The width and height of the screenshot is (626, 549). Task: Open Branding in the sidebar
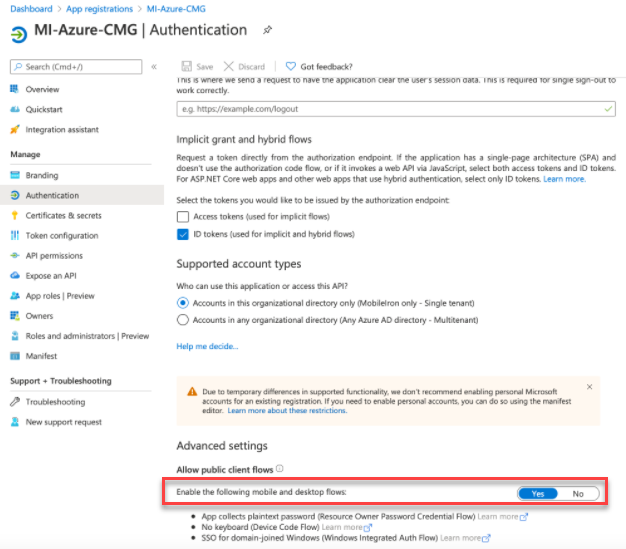pyautogui.click(x=42, y=175)
